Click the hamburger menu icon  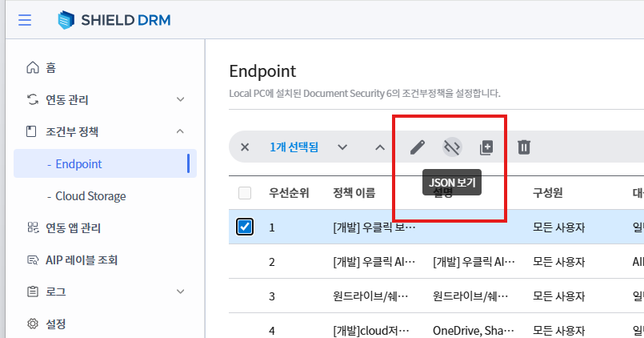(x=25, y=19)
